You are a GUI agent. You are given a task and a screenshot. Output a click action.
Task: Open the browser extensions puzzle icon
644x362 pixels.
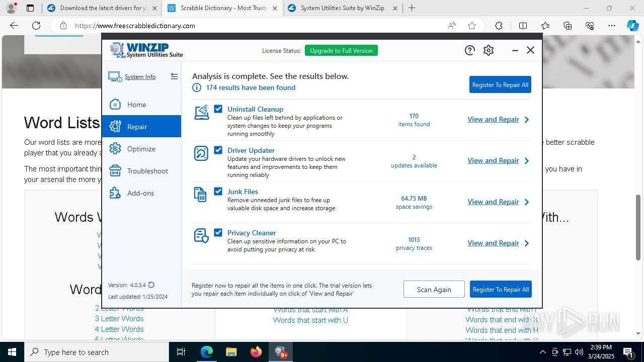pyautogui.click(x=499, y=26)
